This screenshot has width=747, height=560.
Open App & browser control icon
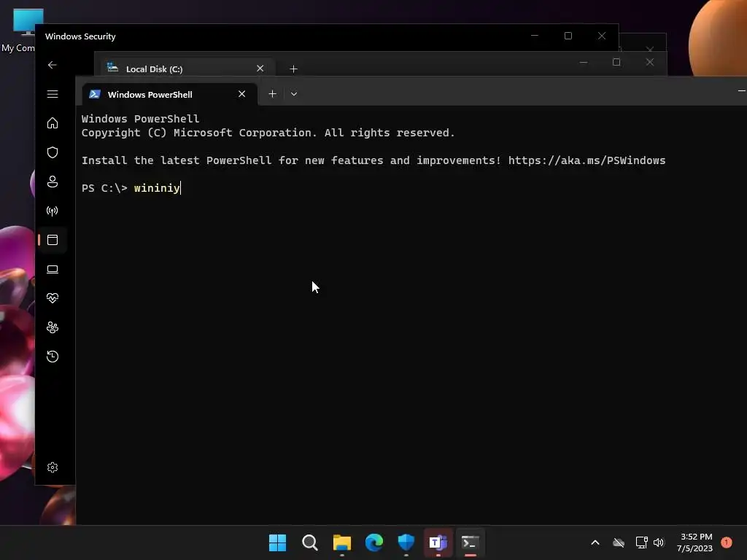pos(53,239)
